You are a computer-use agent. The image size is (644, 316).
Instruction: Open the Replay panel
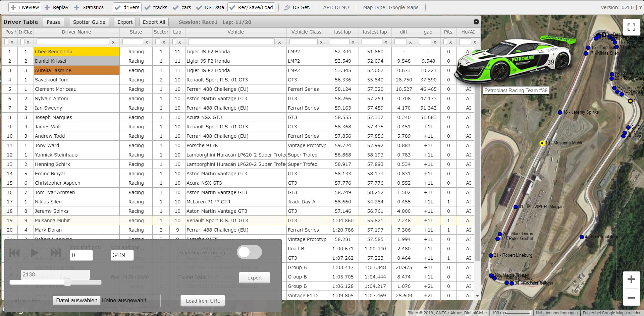pos(56,7)
